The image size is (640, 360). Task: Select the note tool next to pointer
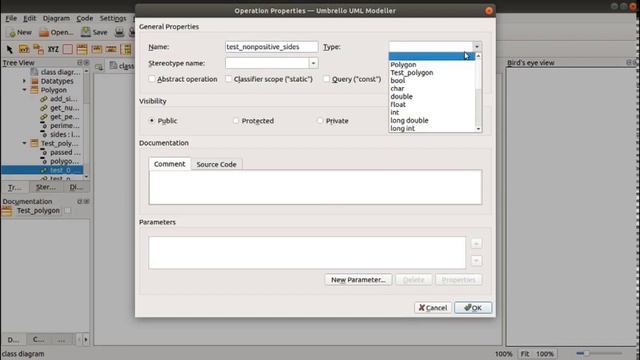[24, 49]
